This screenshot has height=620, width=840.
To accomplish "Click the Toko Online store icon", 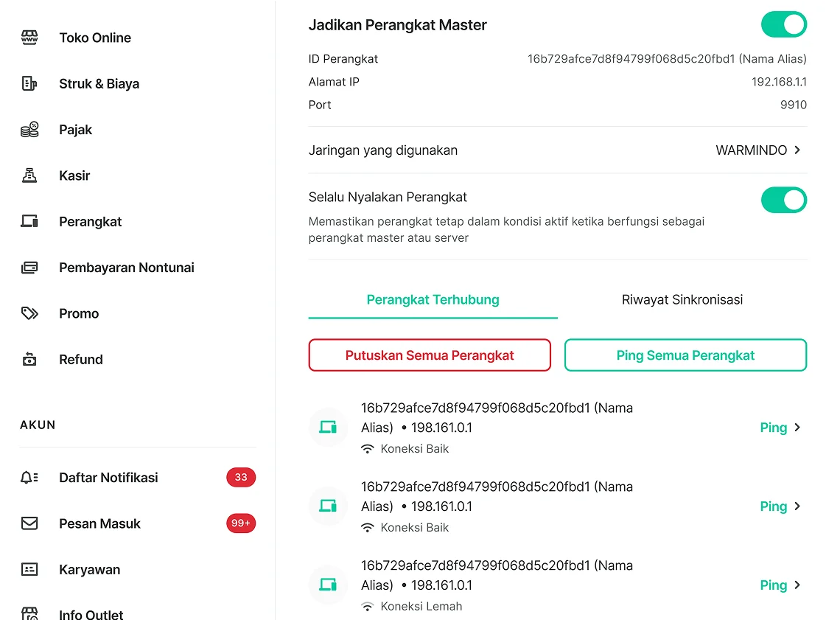I will point(29,38).
